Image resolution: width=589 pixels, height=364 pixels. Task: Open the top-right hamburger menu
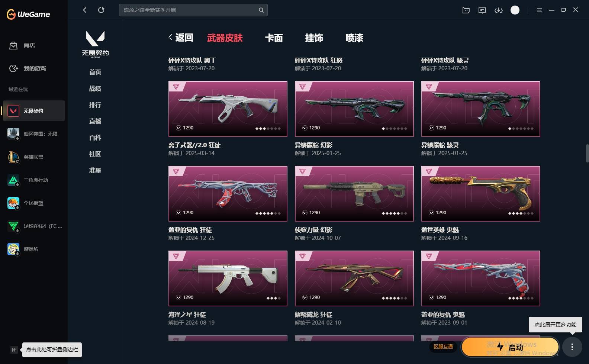click(539, 10)
